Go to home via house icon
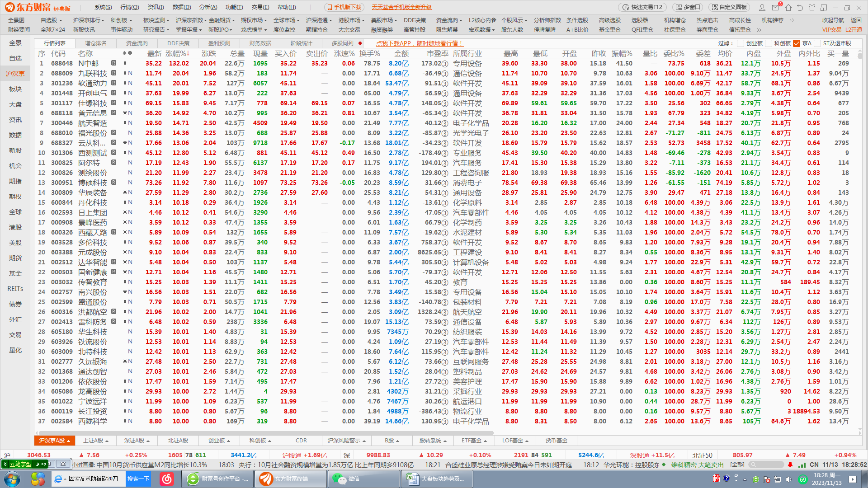Screen dimensions: 868x488 tap(788, 7)
